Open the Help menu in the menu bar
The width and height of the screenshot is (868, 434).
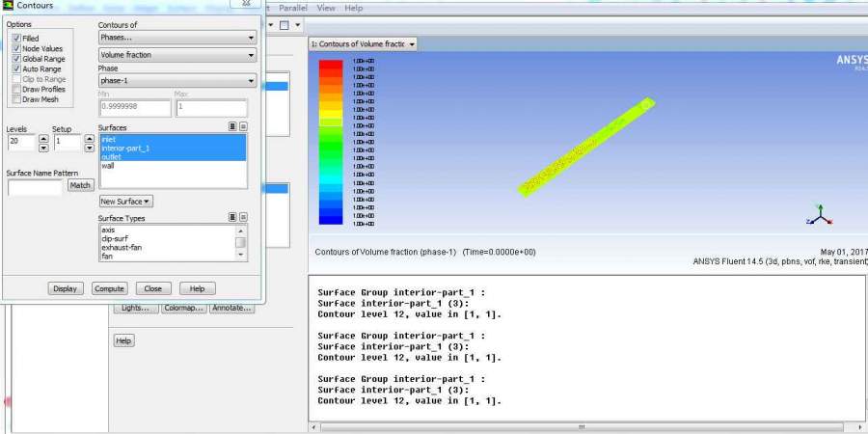(353, 9)
